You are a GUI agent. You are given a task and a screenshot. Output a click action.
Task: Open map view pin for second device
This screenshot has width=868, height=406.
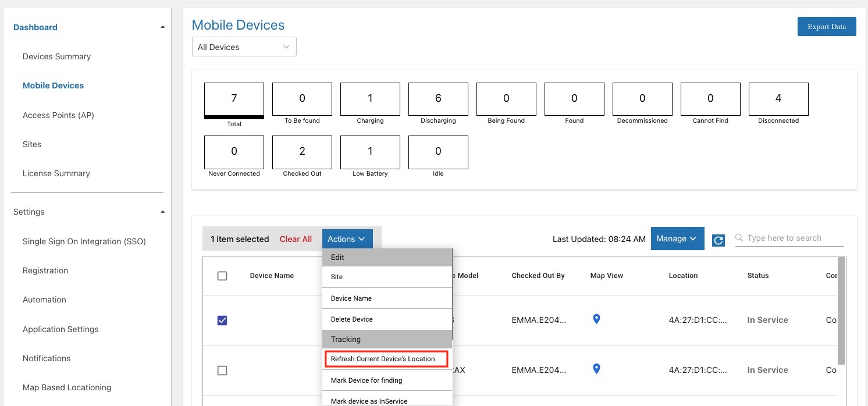point(596,369)
